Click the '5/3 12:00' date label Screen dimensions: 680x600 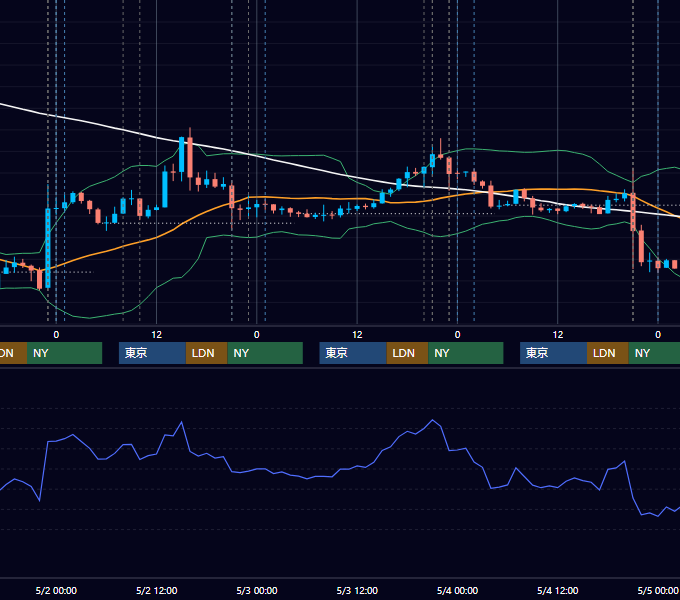pyautogui.click(x=357, y=590)
